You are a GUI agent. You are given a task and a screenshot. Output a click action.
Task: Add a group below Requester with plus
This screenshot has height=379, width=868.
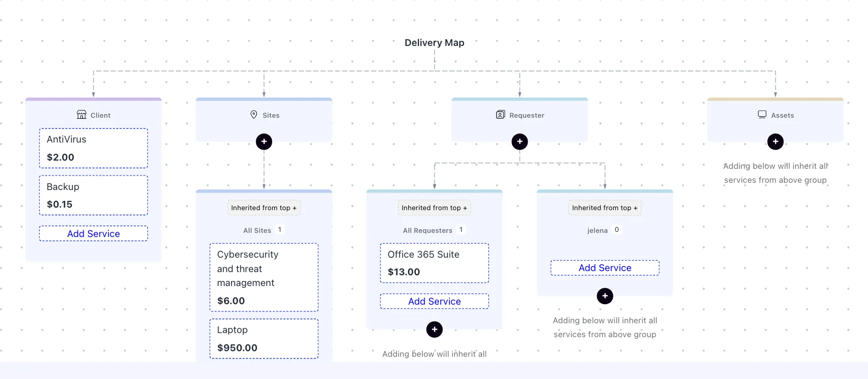[520, 141]
